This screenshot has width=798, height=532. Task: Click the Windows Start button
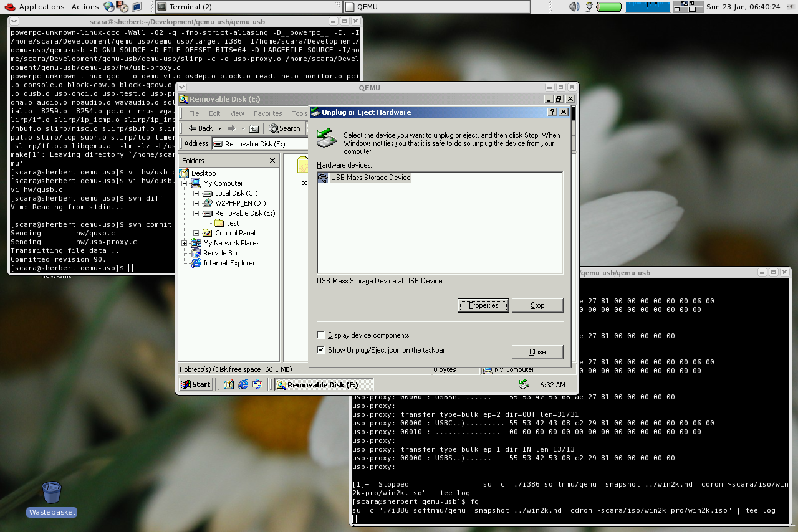196,384
